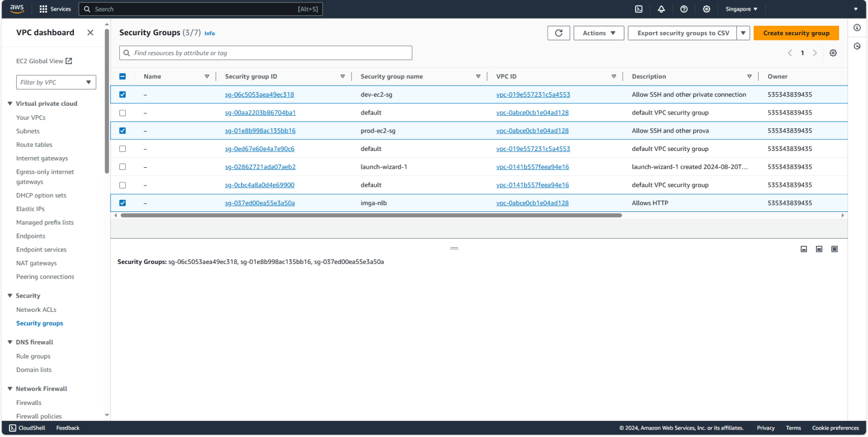Image resolution: width=868 pixels, height=437 pixels.
Task: Set details pane to half-height layout
Action: click(819, 249)
